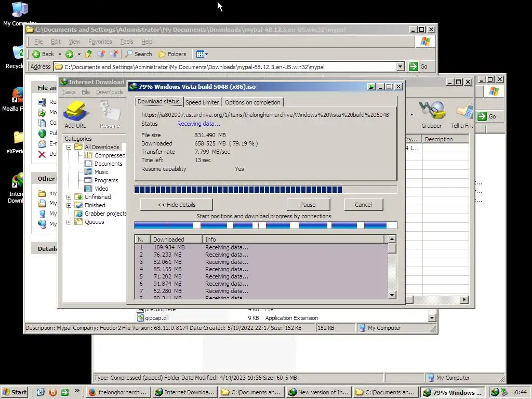Click the Resume icon in IDM toolbar

(110, 114)
